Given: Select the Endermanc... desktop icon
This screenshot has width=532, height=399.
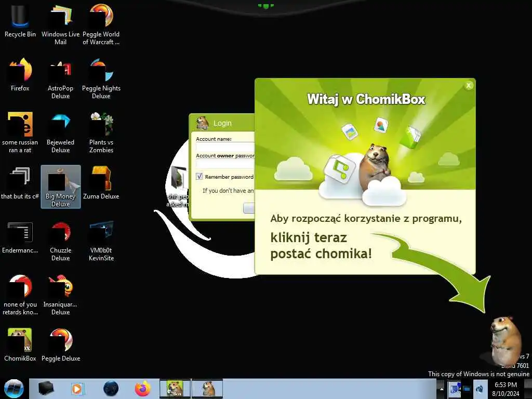Looking at the screenshot, I should tap(20, 237).
